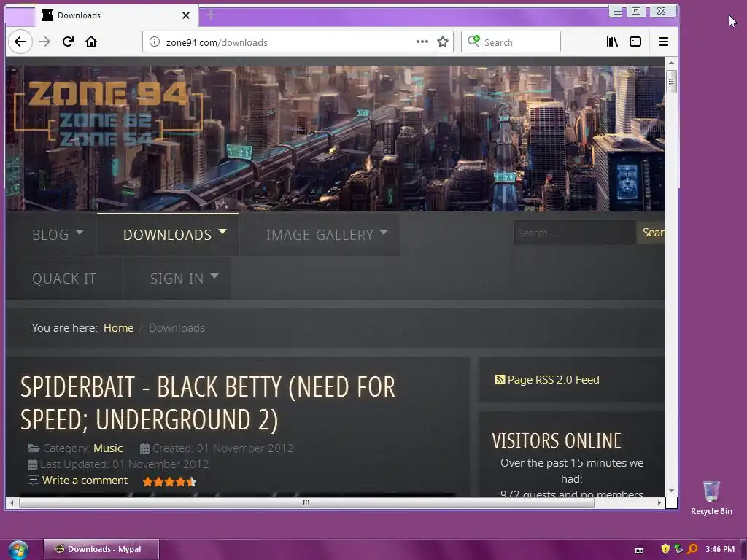The height and width of the screenshot is (560, 747).
Task: Click the yellow security shield tray icon
Action: (x=665, y=549)
